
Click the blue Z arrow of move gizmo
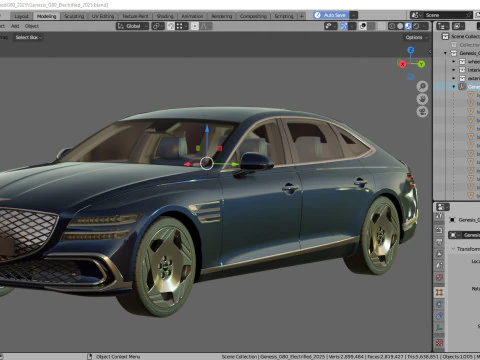[207, 129]
